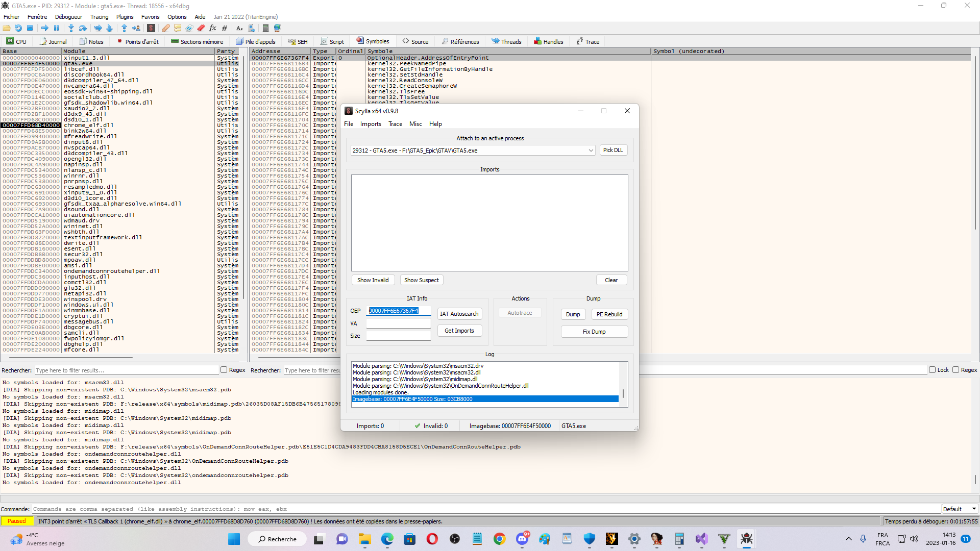Click the Dump button in Scylla
This screenshot has height=551, width=980.
[x=573, y=314]
